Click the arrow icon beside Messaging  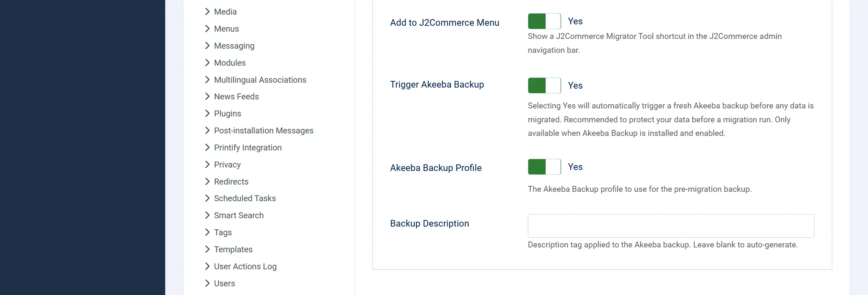point(207,46)
